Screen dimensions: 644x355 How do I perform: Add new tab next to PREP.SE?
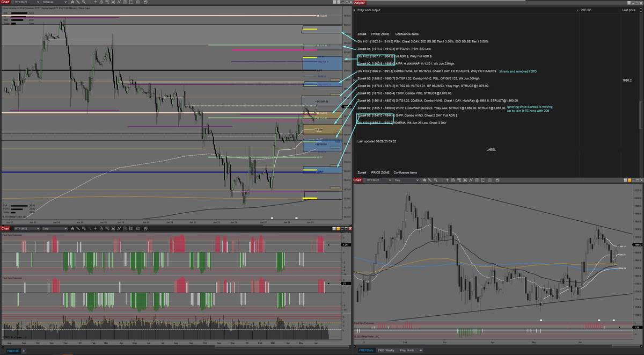tap(24, 351)
